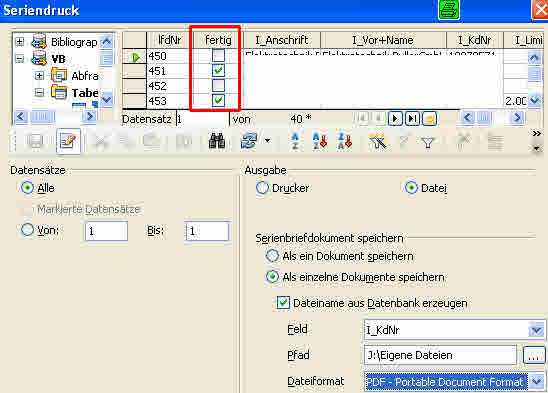Image resolution: width=548 pixels, height=393 pixels.
Task: Click the standard filter funnel icon
Action: click(428, 142)
